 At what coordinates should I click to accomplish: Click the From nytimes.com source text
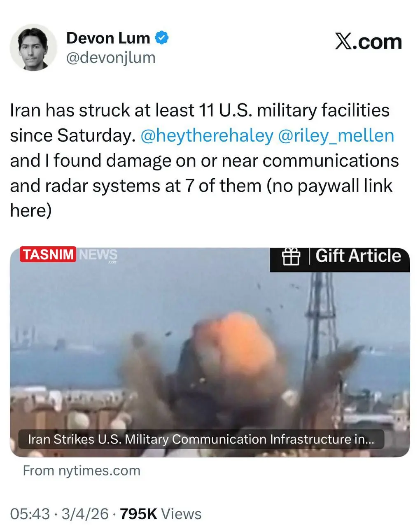(x=82, y=471)
